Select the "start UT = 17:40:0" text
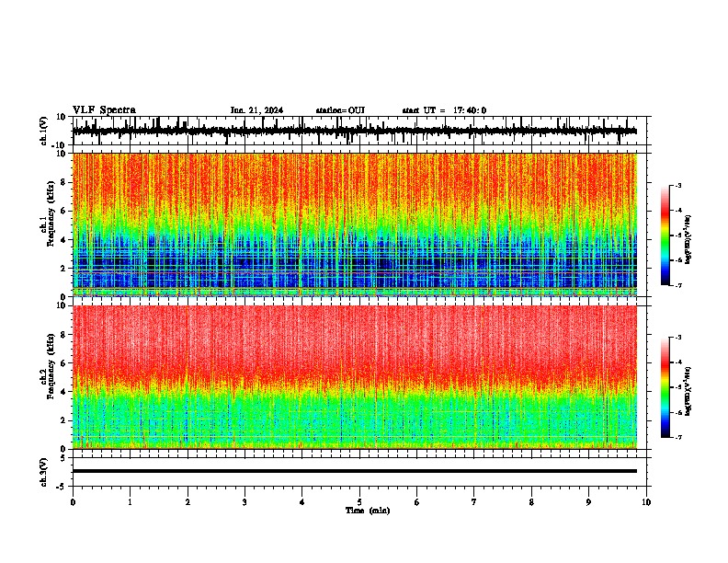The height and width of the screenshot is (563, 728). click(444, 110)
